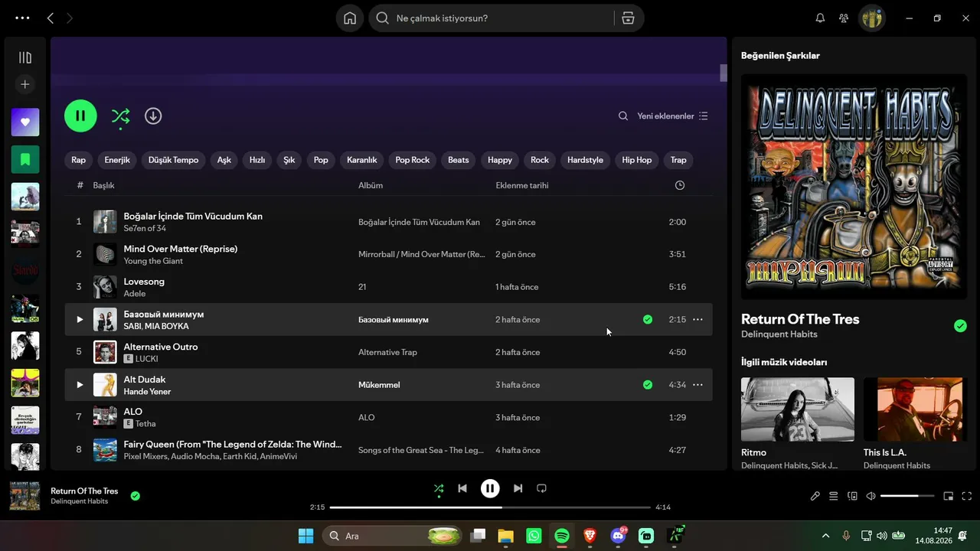Sort by Eklenme tarihi column header
The width and height of the screenshot is (980, 551).
[522, 185]
